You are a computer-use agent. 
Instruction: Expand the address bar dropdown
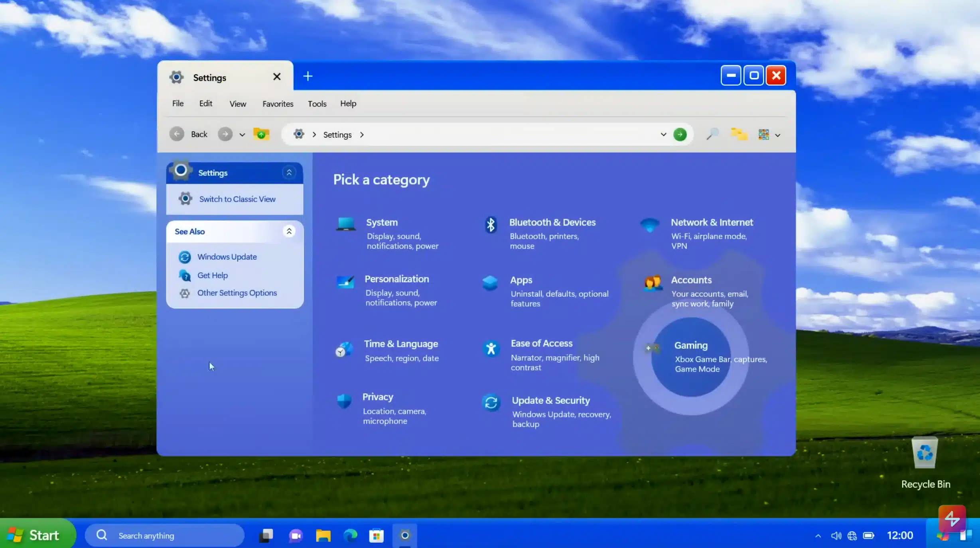662,134
